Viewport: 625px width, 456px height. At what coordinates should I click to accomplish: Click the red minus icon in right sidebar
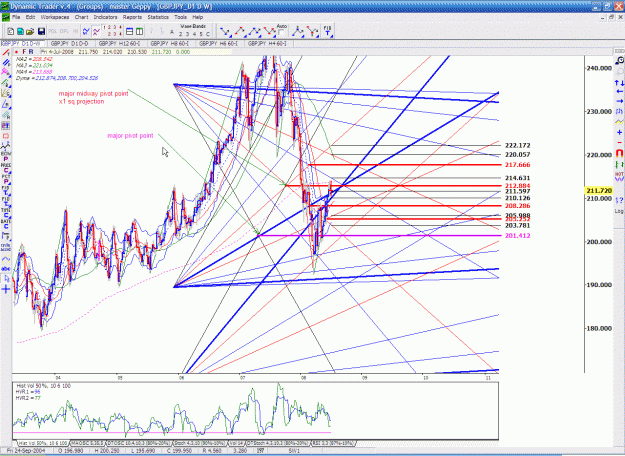pyautogui.click(x=619, y=142)
